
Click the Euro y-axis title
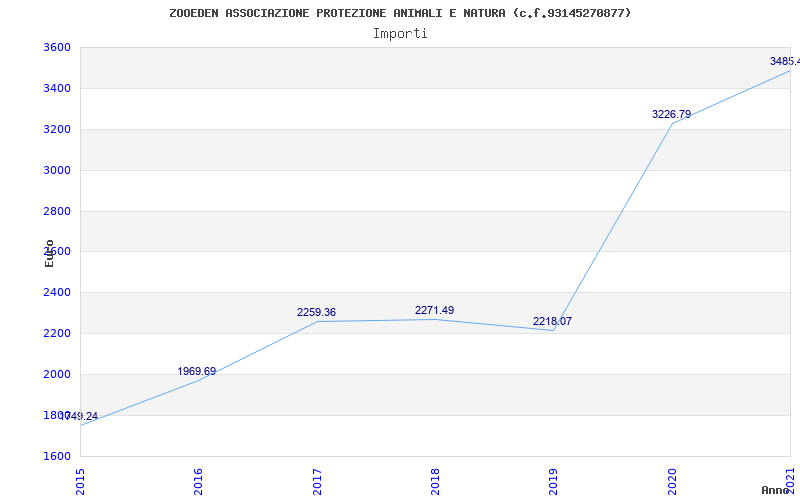(49, 253)
